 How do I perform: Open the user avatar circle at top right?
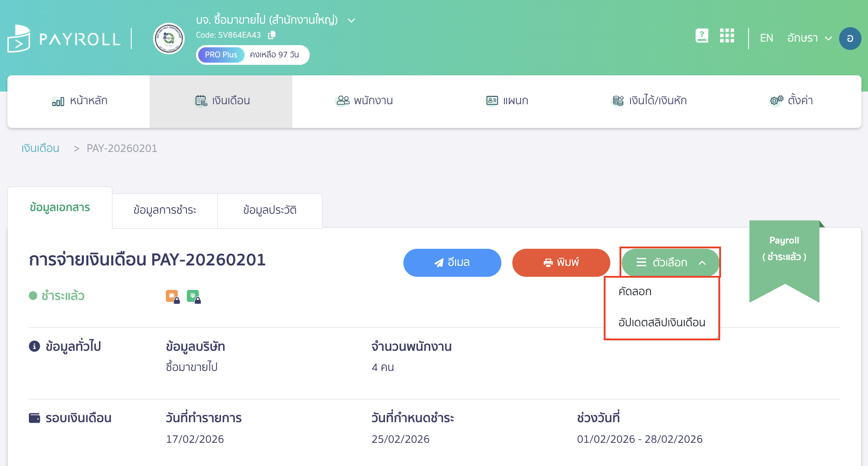(850, 39)
